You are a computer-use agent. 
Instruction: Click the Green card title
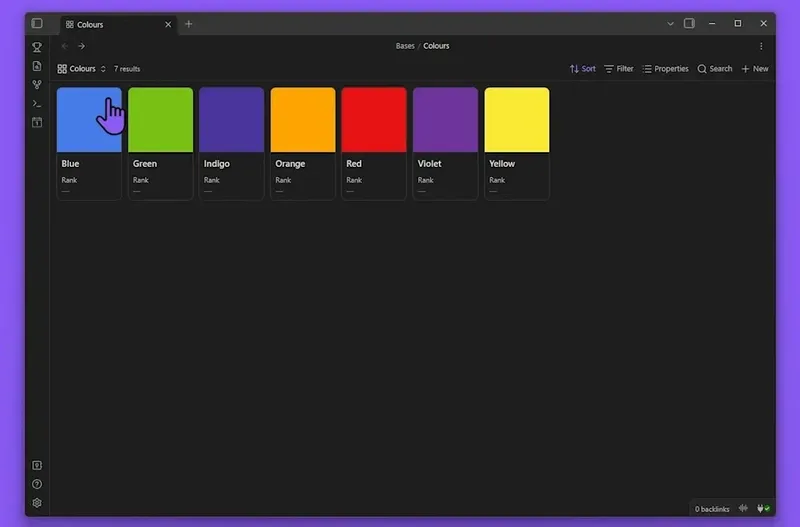tap(145, 164)
